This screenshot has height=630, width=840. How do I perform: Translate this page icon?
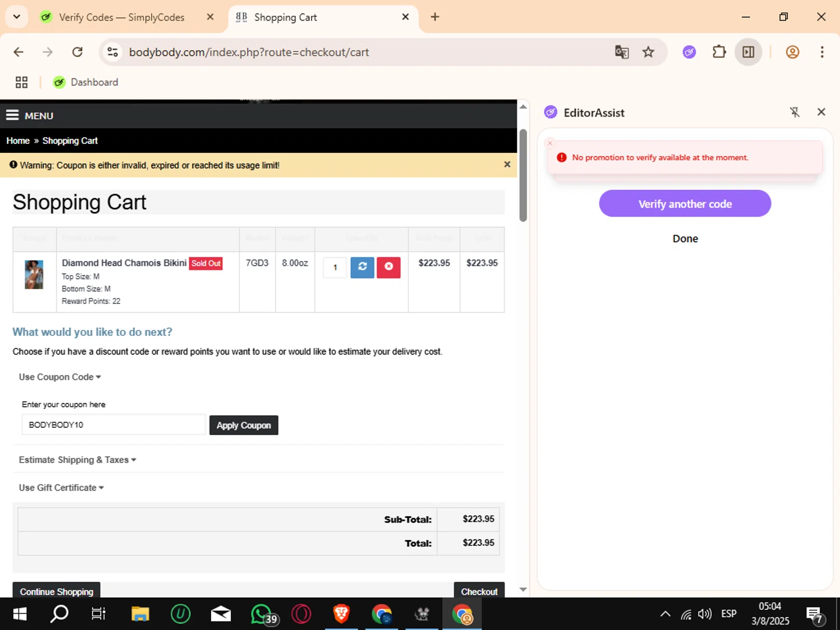pyautogui.click(x=622, y=52)
